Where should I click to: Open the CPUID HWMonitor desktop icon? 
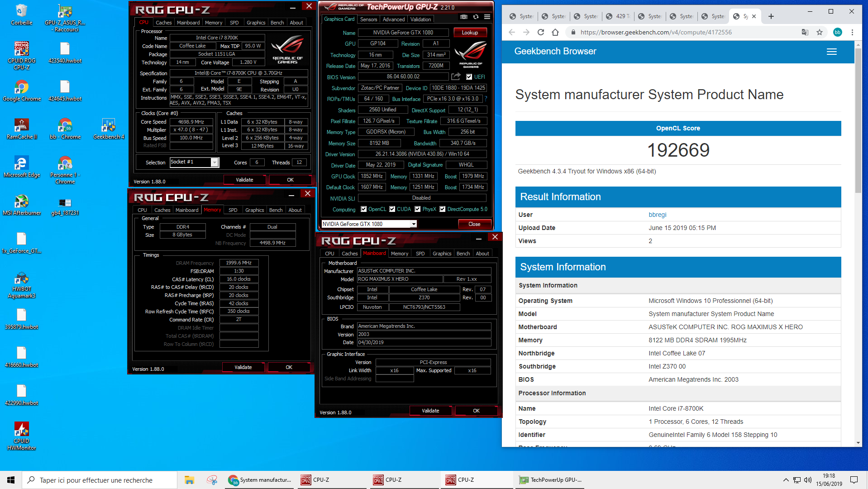coord(21,437)
